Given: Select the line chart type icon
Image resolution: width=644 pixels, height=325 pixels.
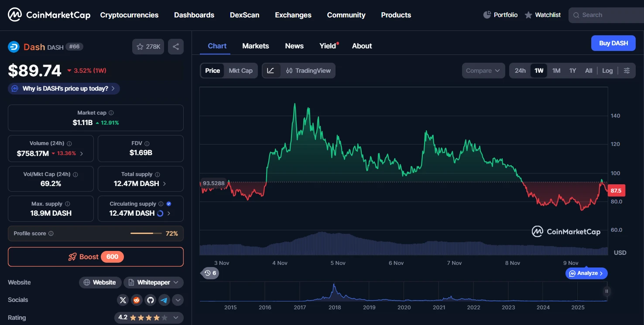Looking at the screenshot, I should (x=271, y=70).
